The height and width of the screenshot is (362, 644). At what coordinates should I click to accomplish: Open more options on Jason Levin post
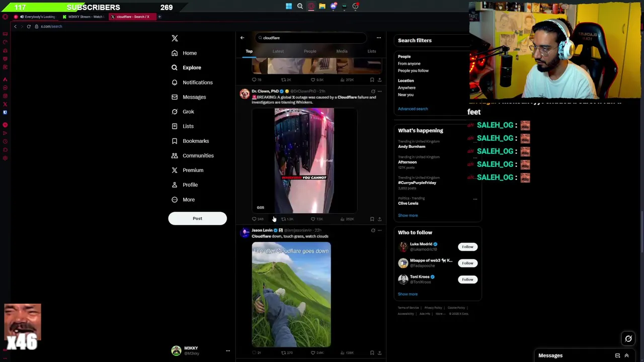point(379,230)
